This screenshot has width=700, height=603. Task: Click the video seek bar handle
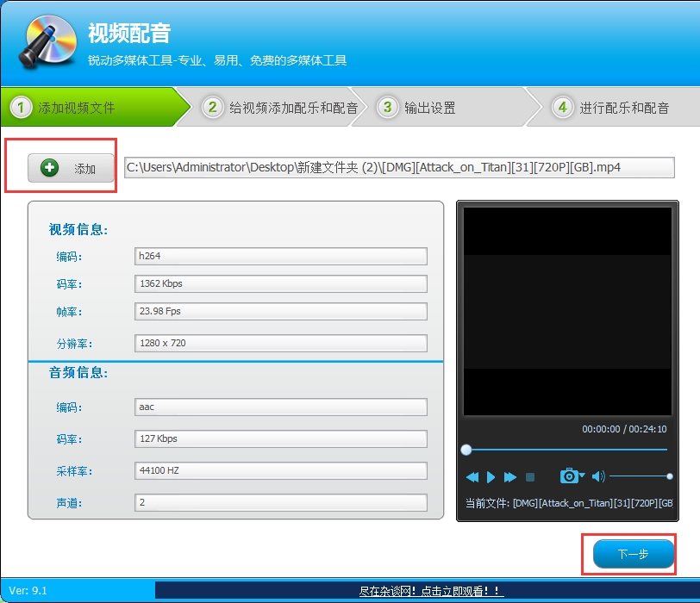(466, 450)
